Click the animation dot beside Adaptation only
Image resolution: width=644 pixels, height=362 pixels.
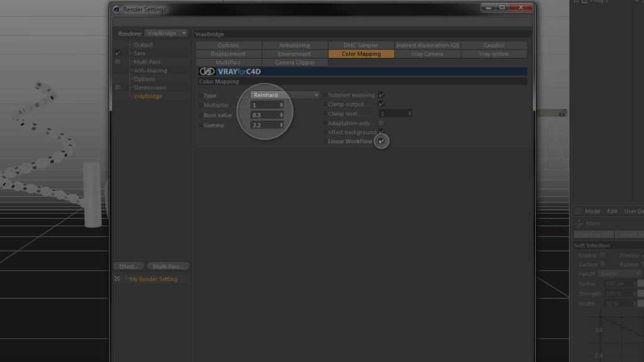click(x=325, y=123)
